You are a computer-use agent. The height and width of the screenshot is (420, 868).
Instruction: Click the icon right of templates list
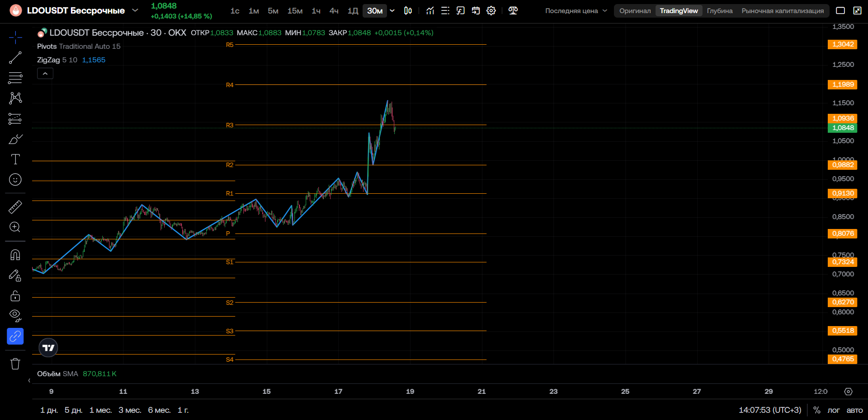461,10
